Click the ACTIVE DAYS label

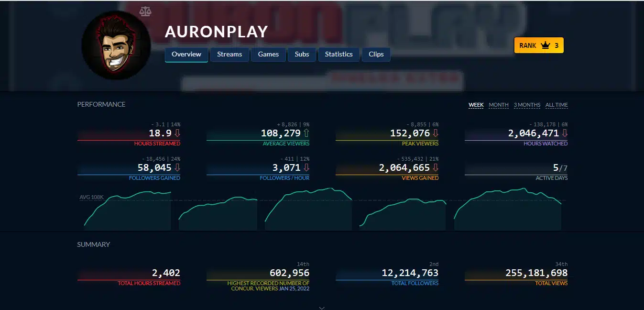click(x=552, y=178)
